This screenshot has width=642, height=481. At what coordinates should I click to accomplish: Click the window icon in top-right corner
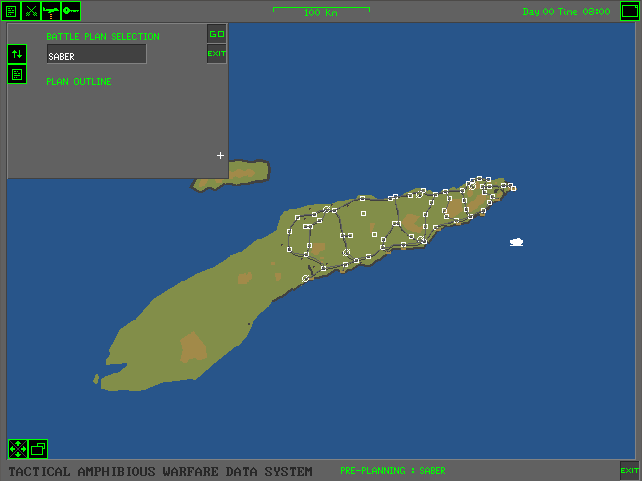(x=628, y=11)
